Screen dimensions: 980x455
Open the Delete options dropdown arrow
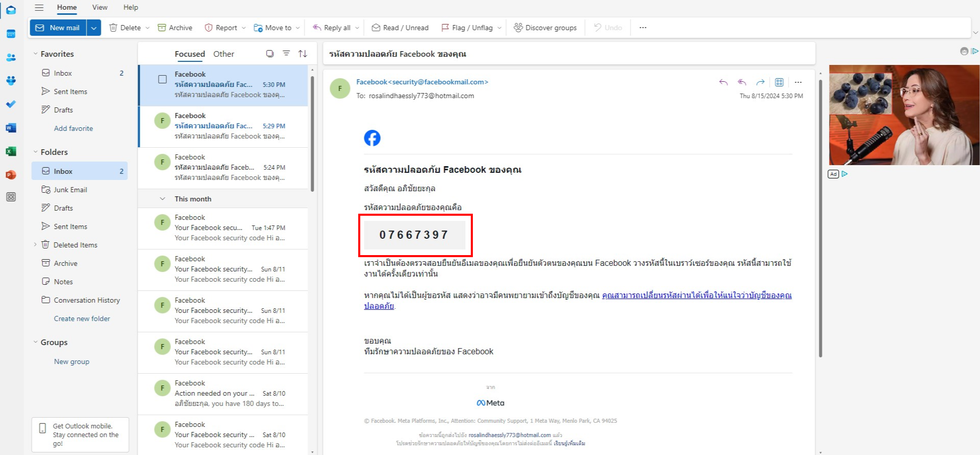point(147,28)
